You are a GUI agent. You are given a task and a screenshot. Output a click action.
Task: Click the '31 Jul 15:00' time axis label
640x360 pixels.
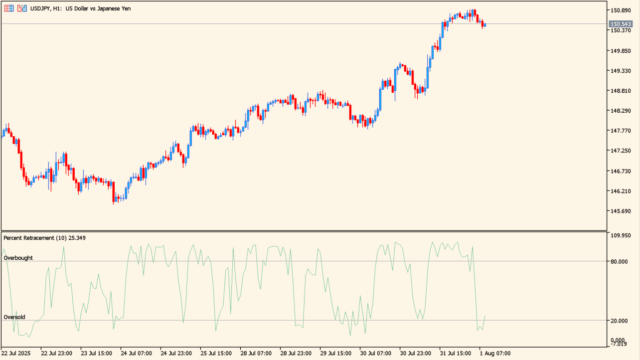click(x=455, y=353)
